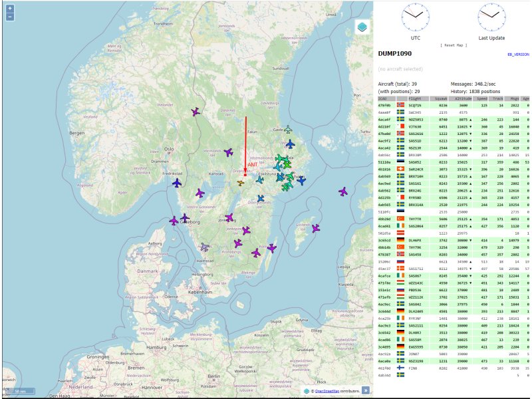
Task: Click the Reset Map link
Action: coord(454,45)
